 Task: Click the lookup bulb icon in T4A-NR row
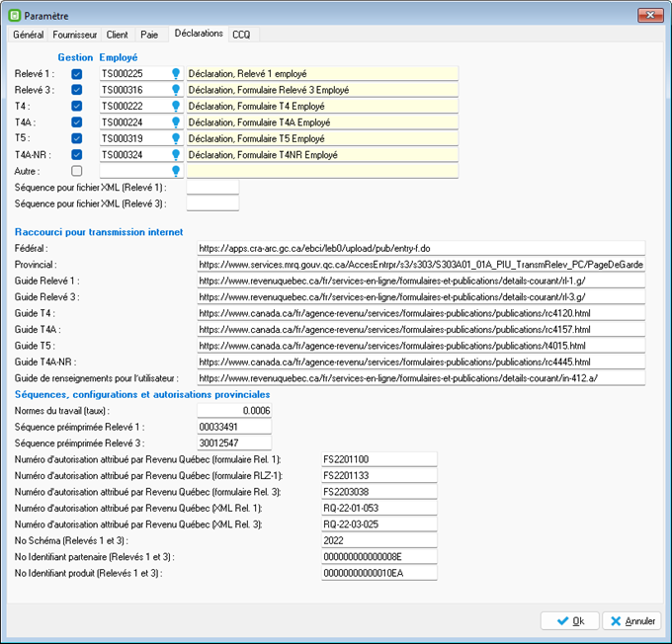point(176,155)
